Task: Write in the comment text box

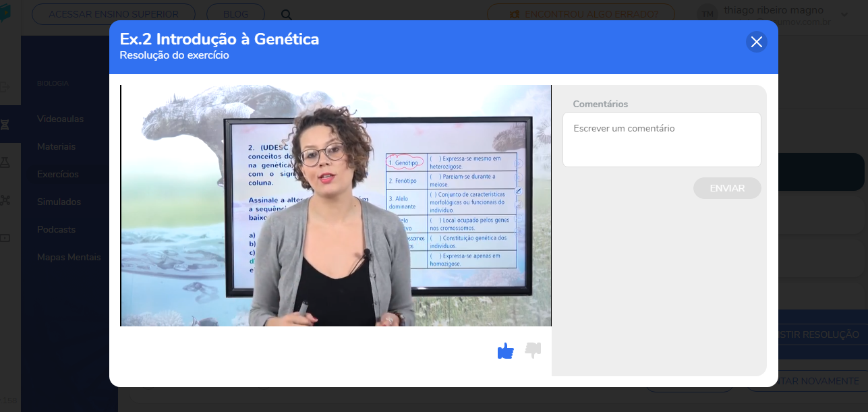Action: point(662,140)
